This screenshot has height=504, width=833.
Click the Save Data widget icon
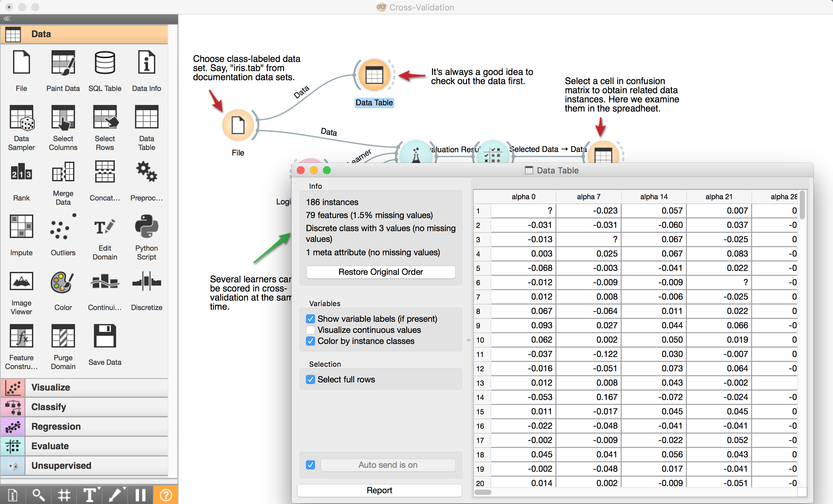pyautogui.click(x=105, y=336)
